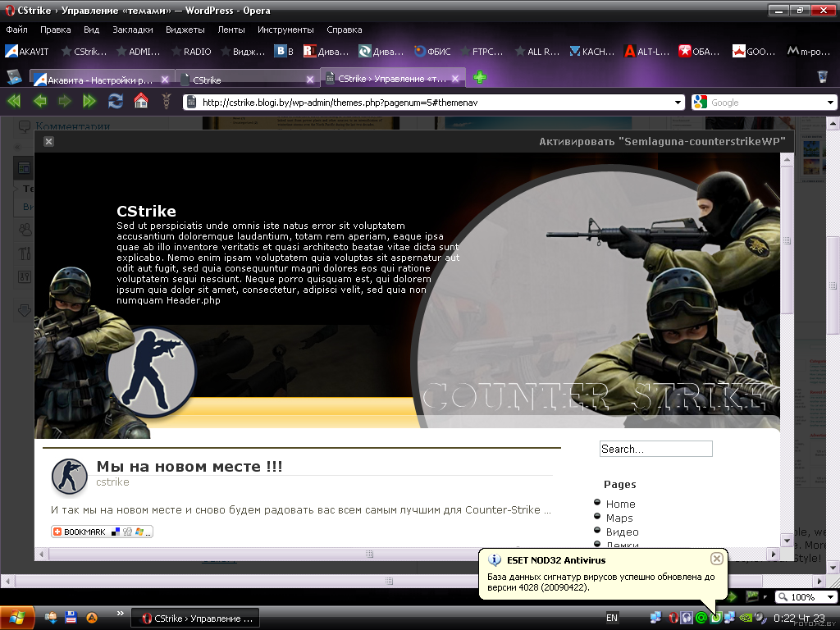Open the post titled Мы на новом месте !!!
Image resolution: width=840 pixels, height=630 pixels.
[189, 466]
